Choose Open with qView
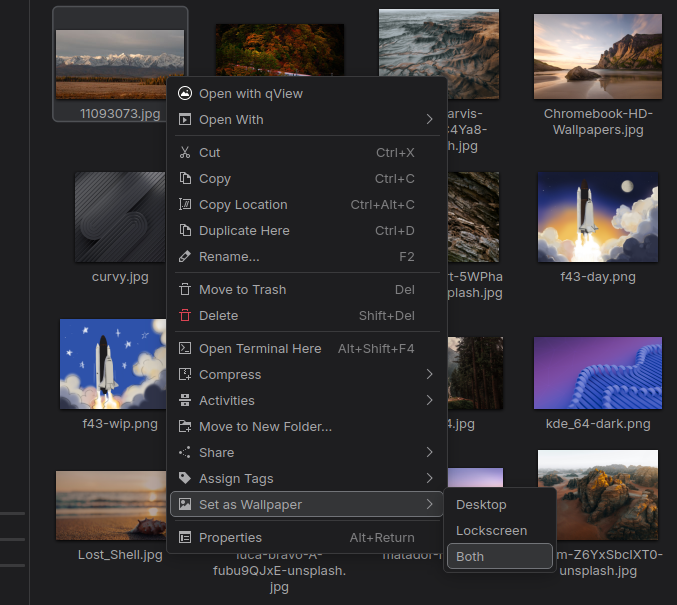Viewport: 677px width, 605px height. (x=307, y=94)
